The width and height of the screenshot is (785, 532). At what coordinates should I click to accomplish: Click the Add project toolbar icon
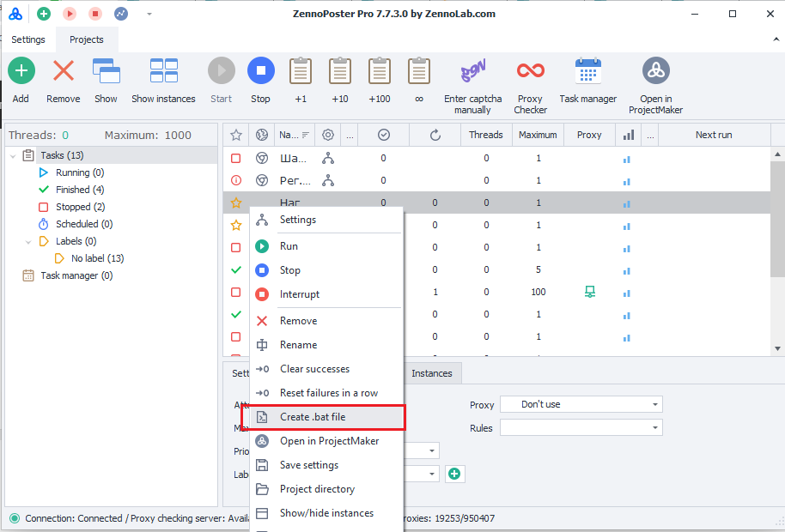(21, 70)
